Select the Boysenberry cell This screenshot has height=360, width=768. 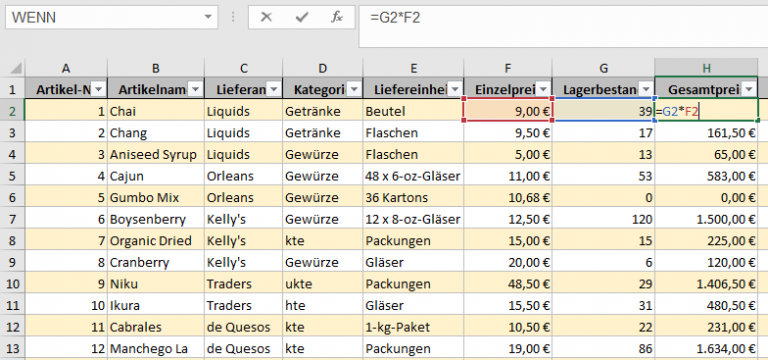(156, 219)
